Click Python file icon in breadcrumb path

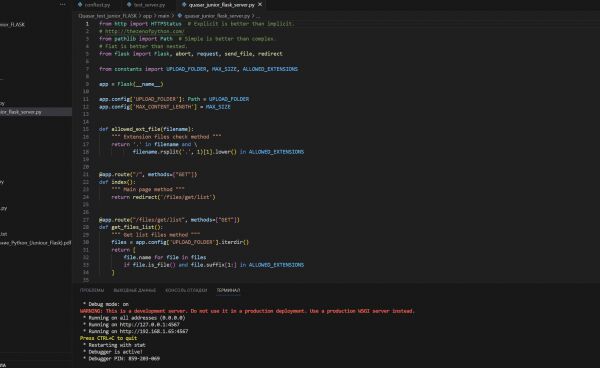pos(180,16)
